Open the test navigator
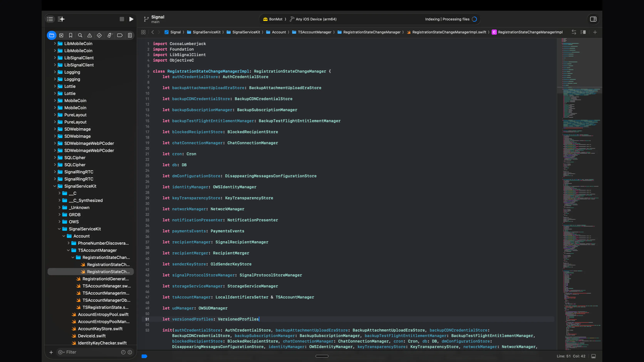The image size is (644, 362). (x=99, y=35)
